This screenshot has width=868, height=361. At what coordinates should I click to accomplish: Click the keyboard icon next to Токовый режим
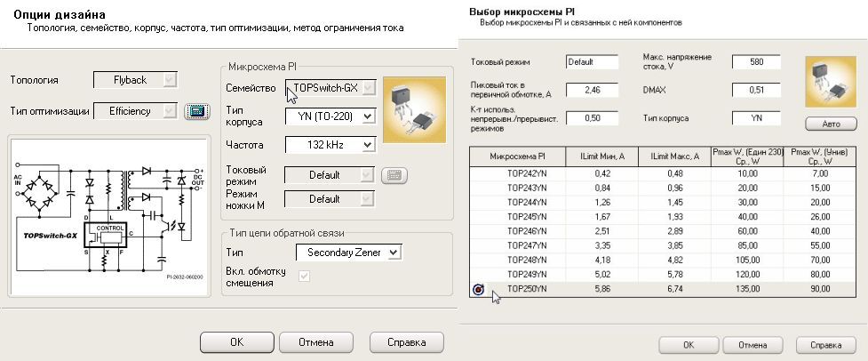pos(394,175)
